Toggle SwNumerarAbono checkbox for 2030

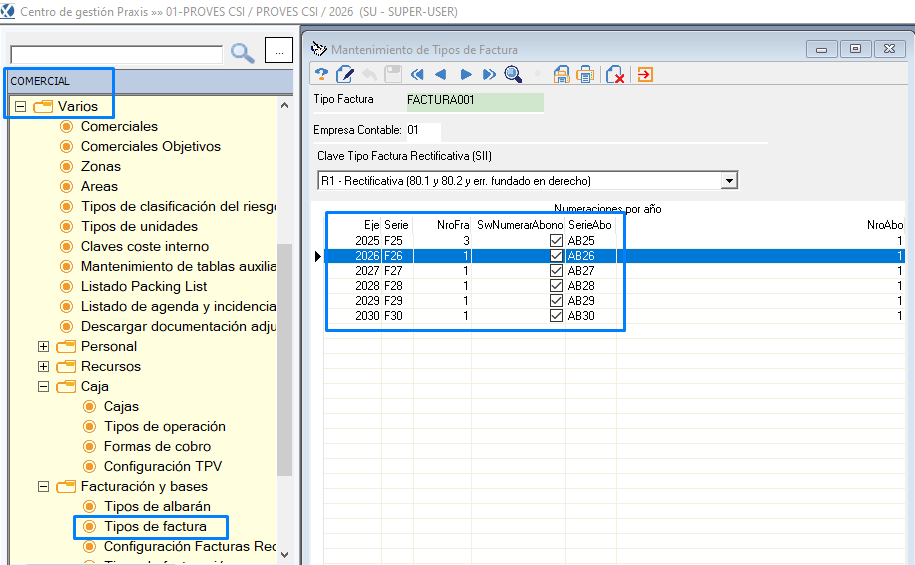[x=556, y=316]
